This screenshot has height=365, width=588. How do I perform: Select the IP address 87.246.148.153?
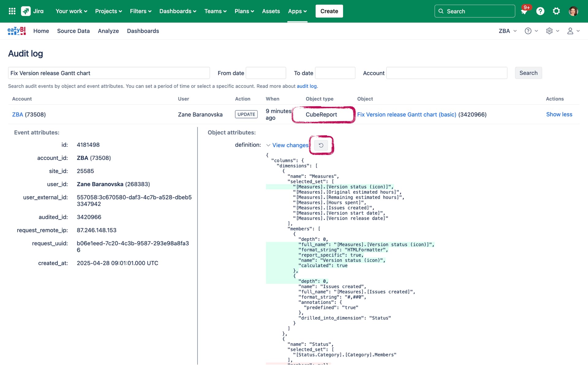click(96, 230)
